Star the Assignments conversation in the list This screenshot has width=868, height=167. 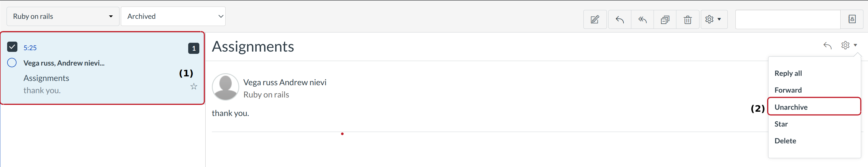click(x=194, y=87)
